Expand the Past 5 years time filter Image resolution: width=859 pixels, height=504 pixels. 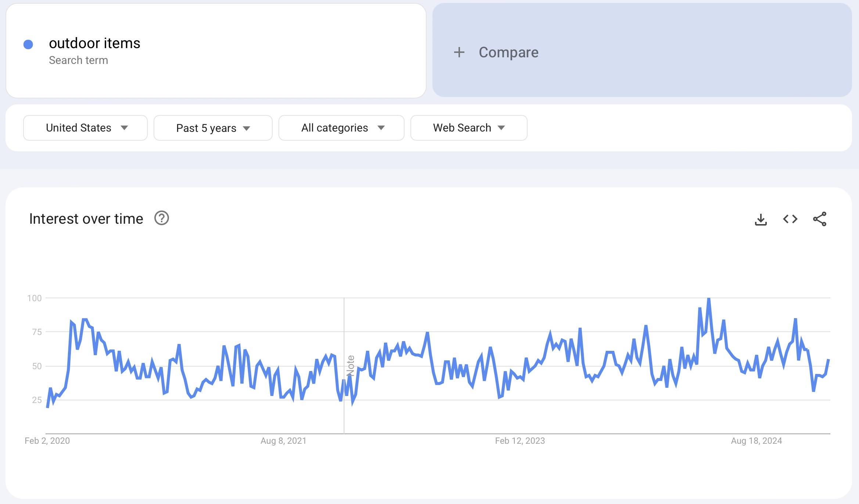pyautogui.click(x=212, y=127)
